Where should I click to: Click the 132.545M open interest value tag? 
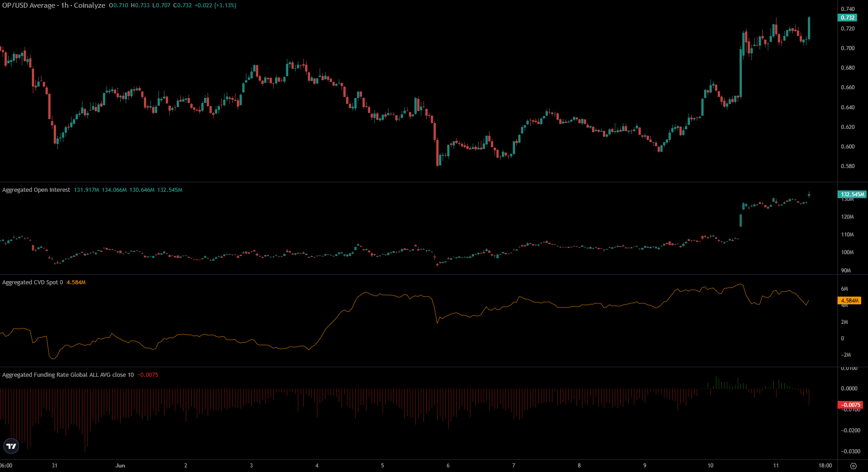[852, 195]
